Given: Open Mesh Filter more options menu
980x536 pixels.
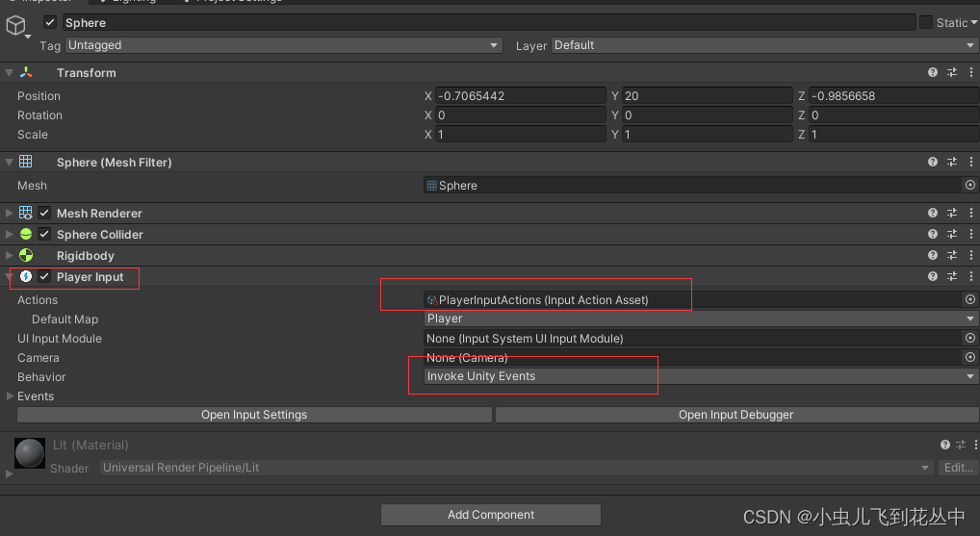Looking at the screenshot, I should (970, 162).
